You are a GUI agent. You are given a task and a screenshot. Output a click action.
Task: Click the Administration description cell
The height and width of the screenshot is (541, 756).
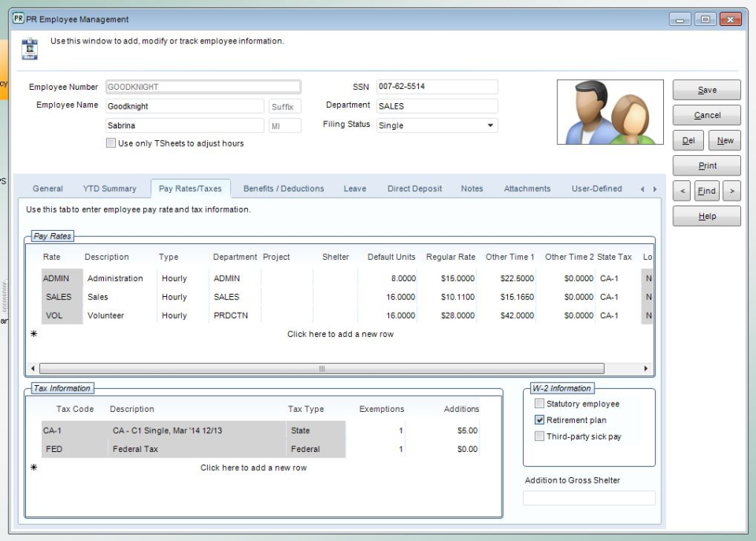coord(120,278)
